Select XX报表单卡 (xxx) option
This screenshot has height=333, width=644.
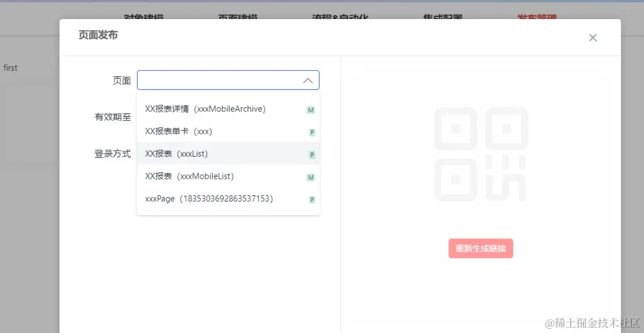(228, 132)
